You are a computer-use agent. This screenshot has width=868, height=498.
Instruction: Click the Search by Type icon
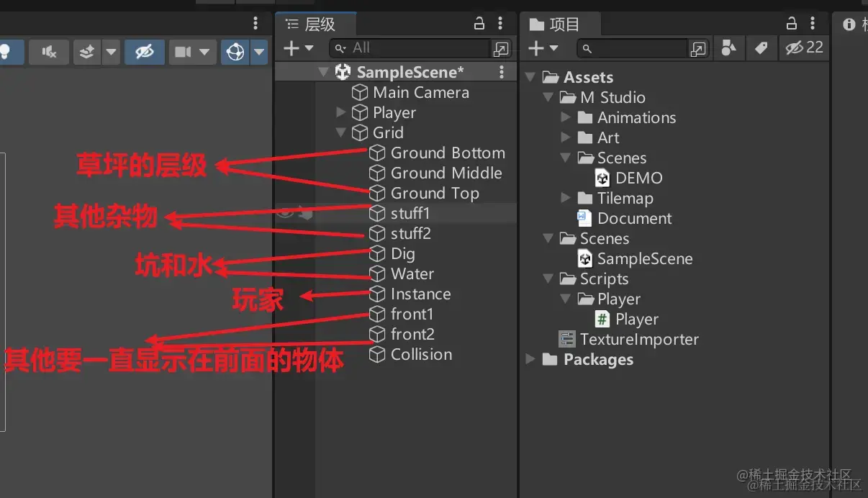coord(728,48)
